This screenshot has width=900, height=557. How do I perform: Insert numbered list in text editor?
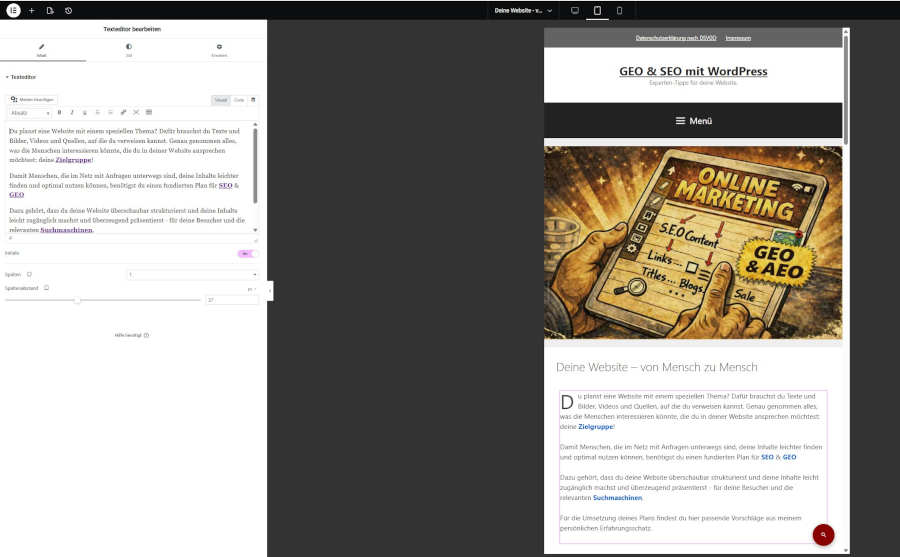coord(110,113)
